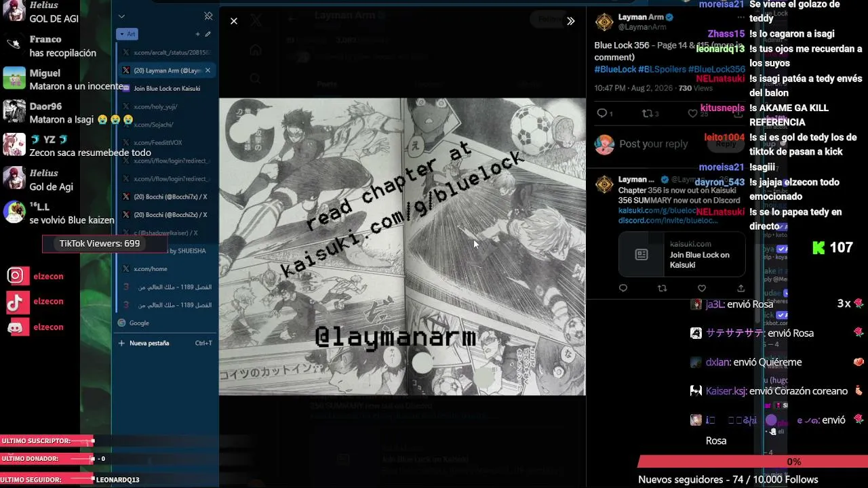Like the main tweet with the heart
Screen dimensions: 868x488
click(692, 113)
